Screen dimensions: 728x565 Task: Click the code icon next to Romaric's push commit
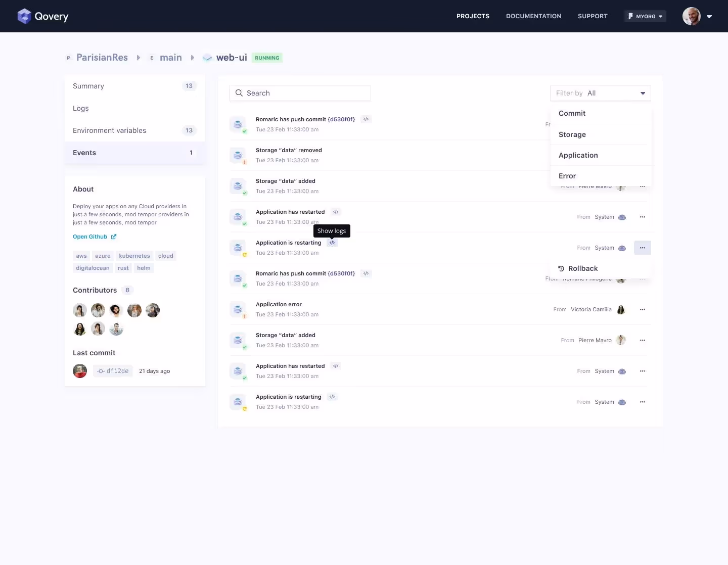(366, 119)
